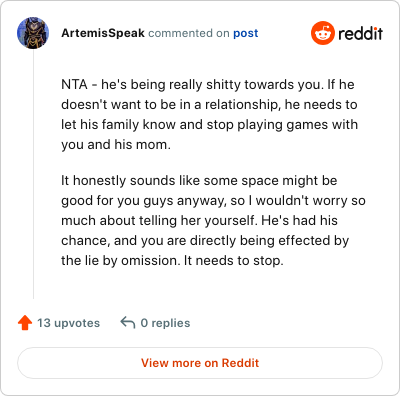Open ArtemisSpeak's profile avatar
Screen dimensions: 400x396
33,33
